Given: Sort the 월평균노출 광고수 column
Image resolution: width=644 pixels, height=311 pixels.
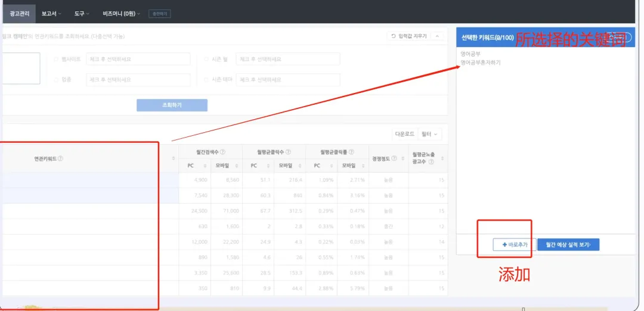Looking at the screenshot, I should (x=442, y=158).
